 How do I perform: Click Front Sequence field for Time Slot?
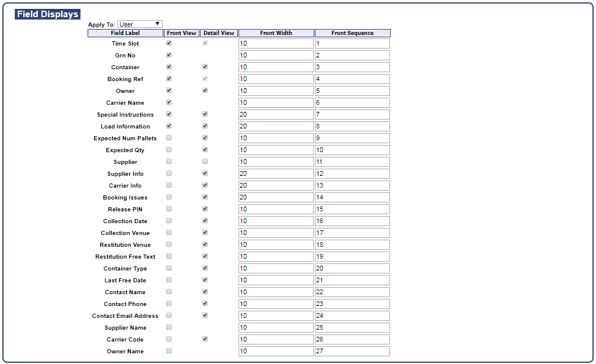(352, 43)
